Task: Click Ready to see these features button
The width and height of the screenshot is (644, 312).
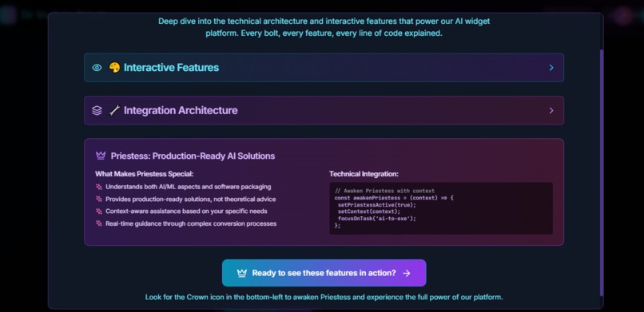Action: tap(324, 273)
